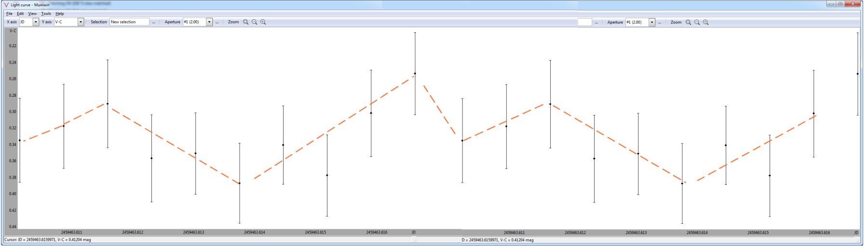868x246 pixels.
Task: Click the restore window button in the title bar
Action: [840, 4]
